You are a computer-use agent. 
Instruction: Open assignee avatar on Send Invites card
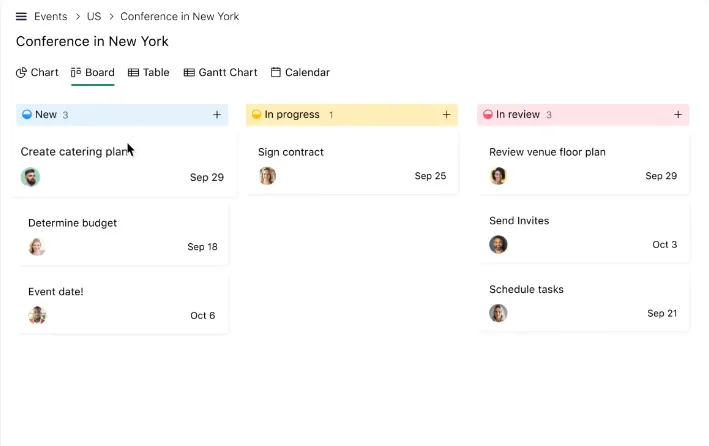click(x=498, y=245)
